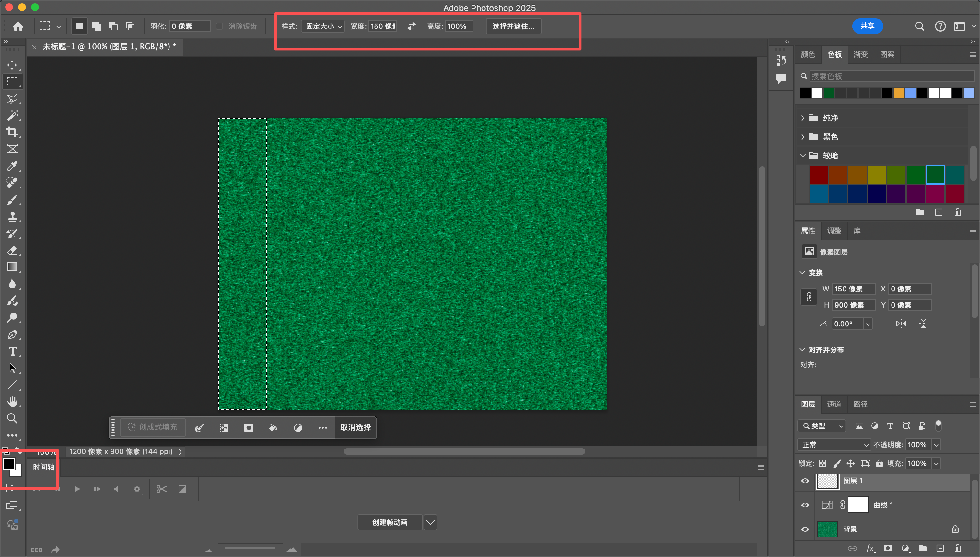Collapse the 对齐并分布 section
This screenshot has width=980, height=557.
tap(802, 350)
